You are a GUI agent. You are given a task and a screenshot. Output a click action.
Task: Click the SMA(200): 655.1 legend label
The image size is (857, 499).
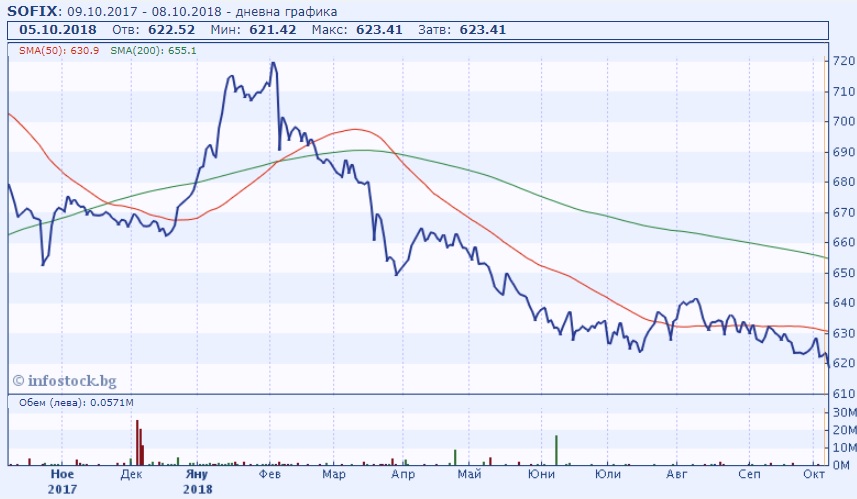(153, 50)
